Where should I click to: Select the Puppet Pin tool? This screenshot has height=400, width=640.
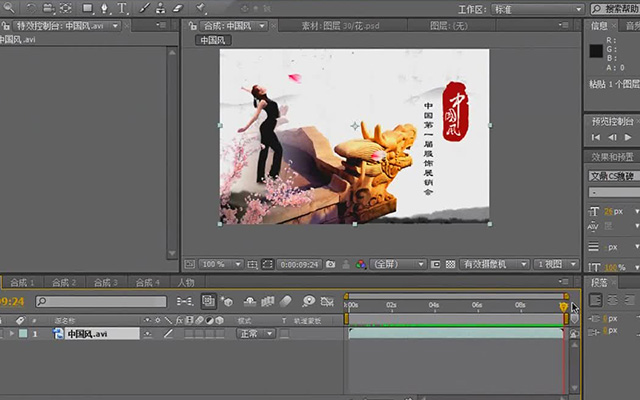200,8
